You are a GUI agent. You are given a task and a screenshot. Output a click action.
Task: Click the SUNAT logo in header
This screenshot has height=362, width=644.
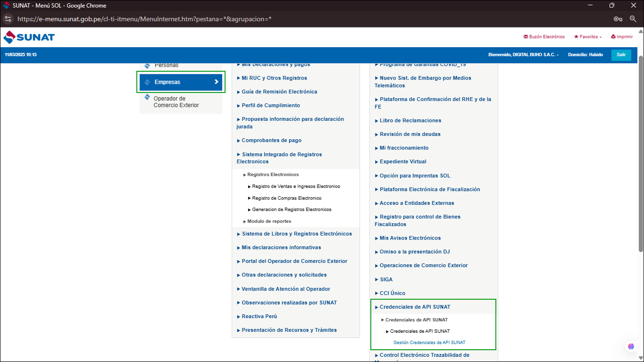pyautogui.click(x=29, y=37)
